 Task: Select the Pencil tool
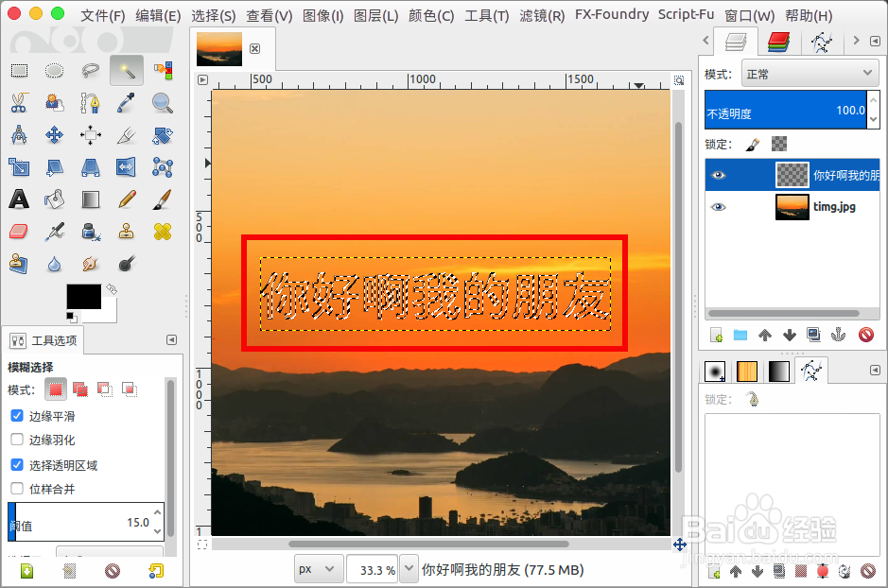[127, 199]
